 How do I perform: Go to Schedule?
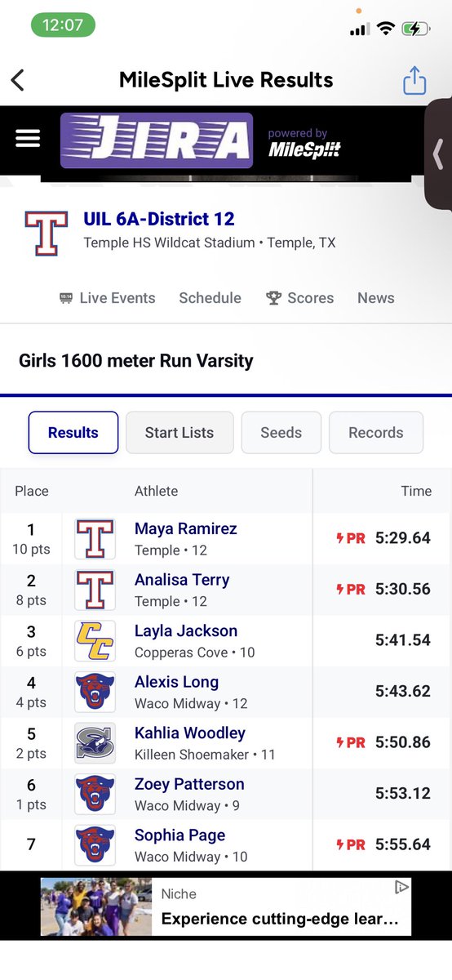[x=210, y=298]
